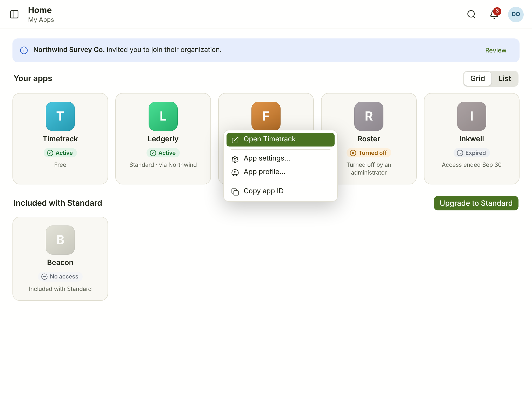Image resolution: width=532 pixels, height=399 pixels.
Task: Select App profile... menu entry
Action: point(281,172)
